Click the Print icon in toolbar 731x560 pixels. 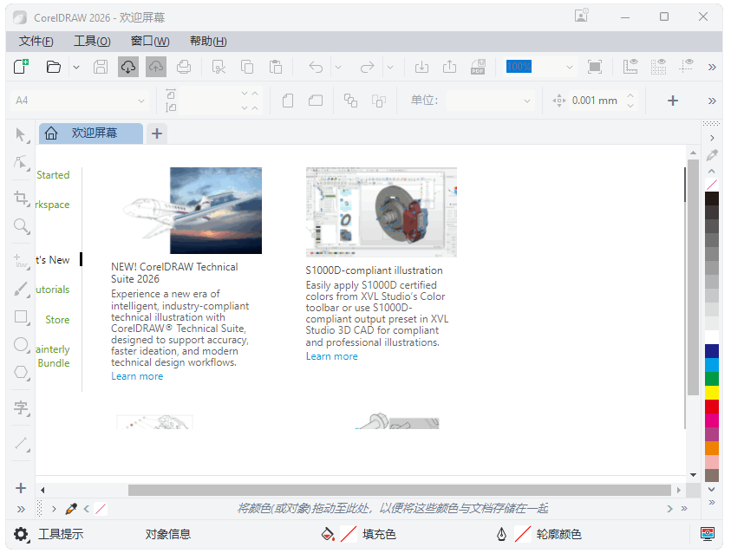184,67
